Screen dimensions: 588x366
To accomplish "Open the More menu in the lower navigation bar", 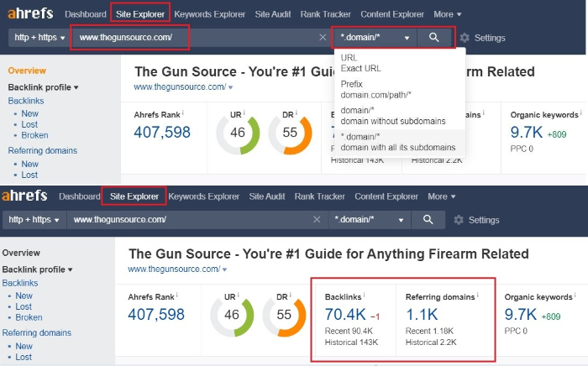I will coord(441,196).
